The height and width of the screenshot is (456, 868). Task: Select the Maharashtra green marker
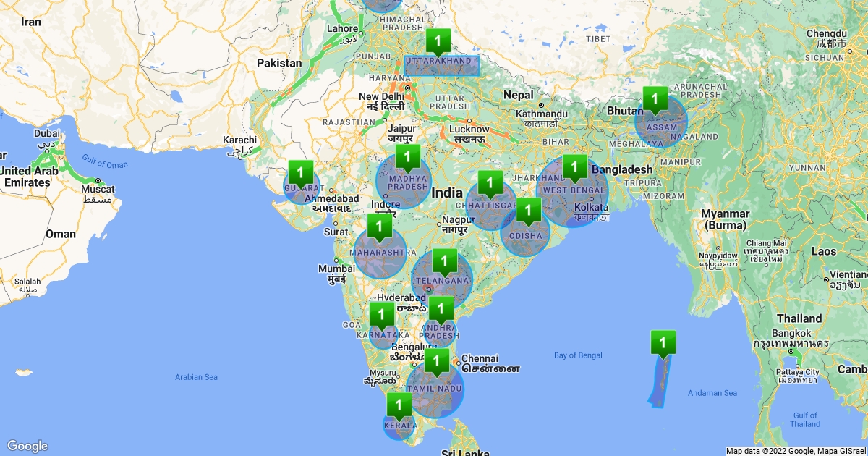tap(379, 227)
